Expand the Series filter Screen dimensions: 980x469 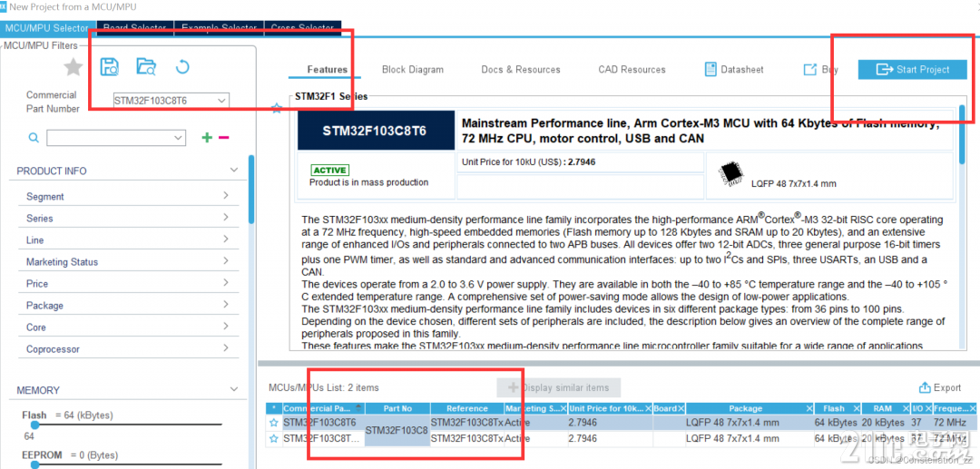[x=226, y=218]
